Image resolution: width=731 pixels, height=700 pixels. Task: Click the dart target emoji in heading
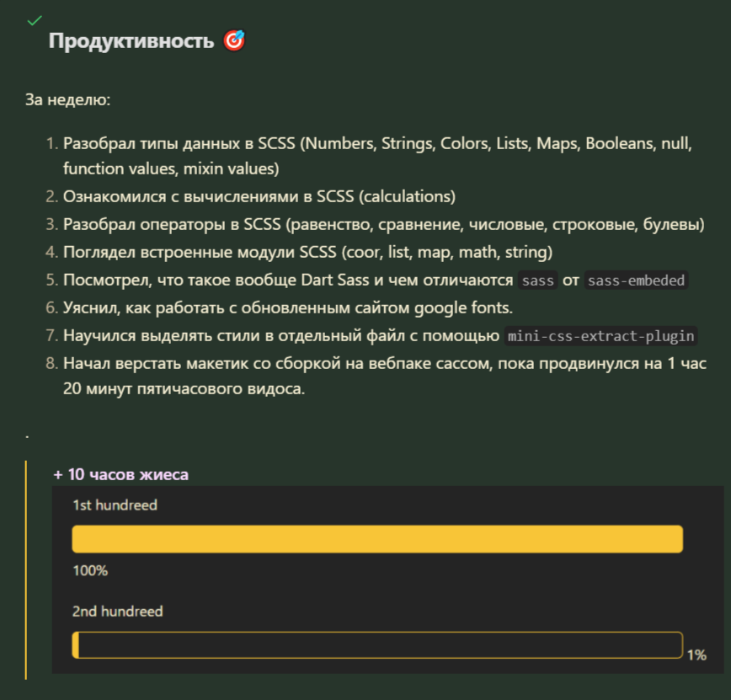(x=234, y=40)
